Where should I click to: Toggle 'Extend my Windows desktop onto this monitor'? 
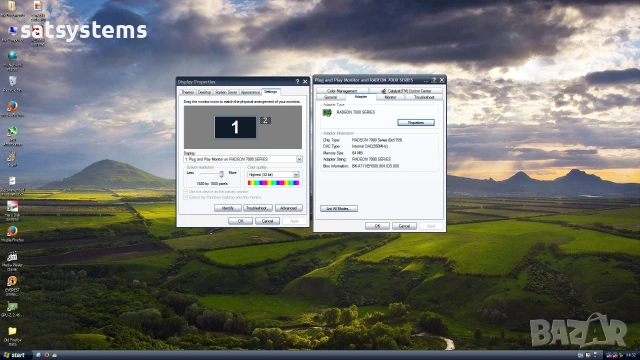tap(186, 197)
